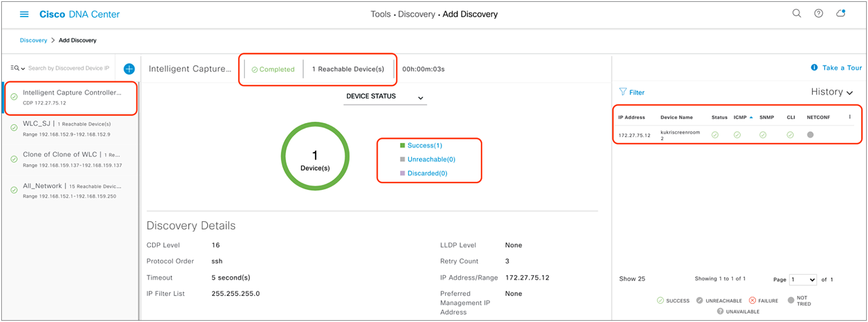Click the Status success icon in device row
This screenshot has width=868, height=322.
[715, 135]
